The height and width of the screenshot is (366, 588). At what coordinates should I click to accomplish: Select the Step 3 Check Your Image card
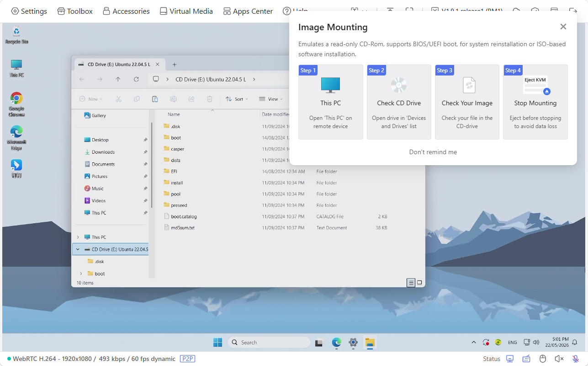pyautogui.click(x=467, y=102)
